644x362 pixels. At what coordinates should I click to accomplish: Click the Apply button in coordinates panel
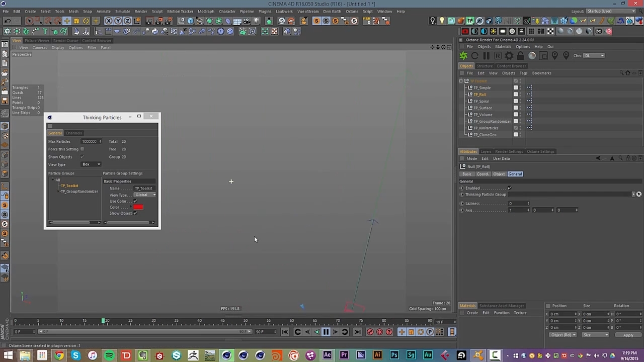tap(628, 335)
